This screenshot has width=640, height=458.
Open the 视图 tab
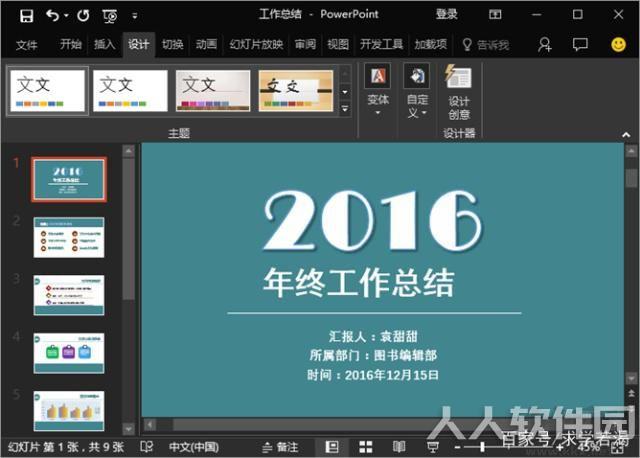[338, 44]
